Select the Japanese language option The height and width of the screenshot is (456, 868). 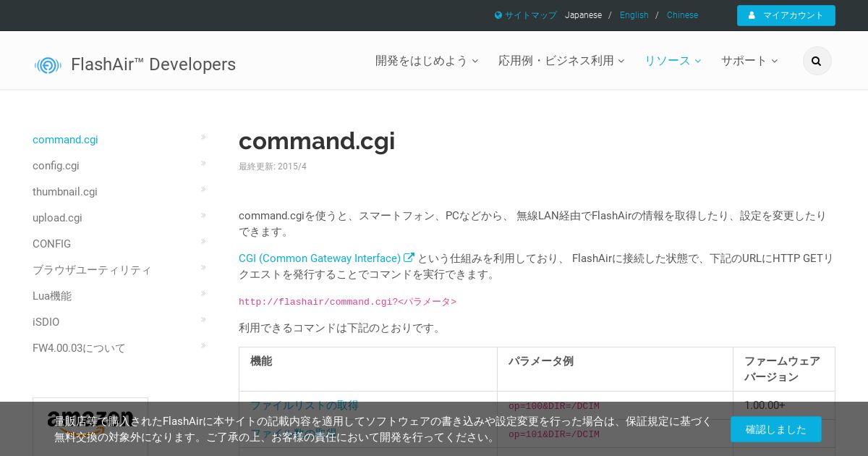pos(583,15)
